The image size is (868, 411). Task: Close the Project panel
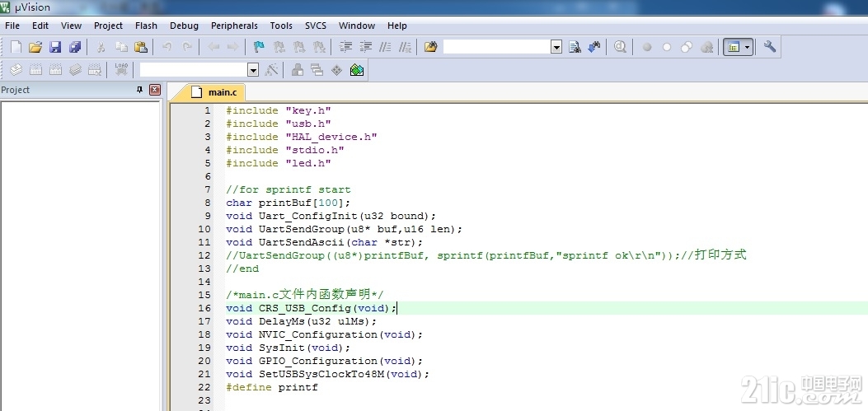click(155, 90)
